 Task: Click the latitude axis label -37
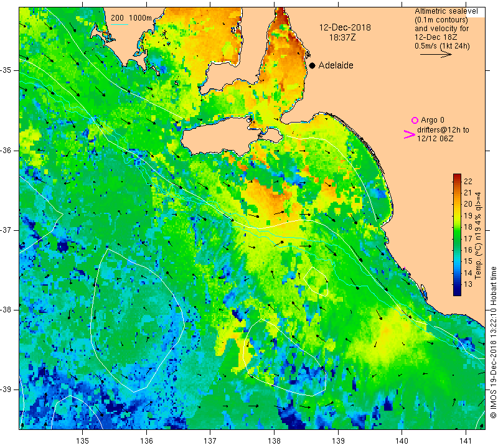tap(6, 230)
